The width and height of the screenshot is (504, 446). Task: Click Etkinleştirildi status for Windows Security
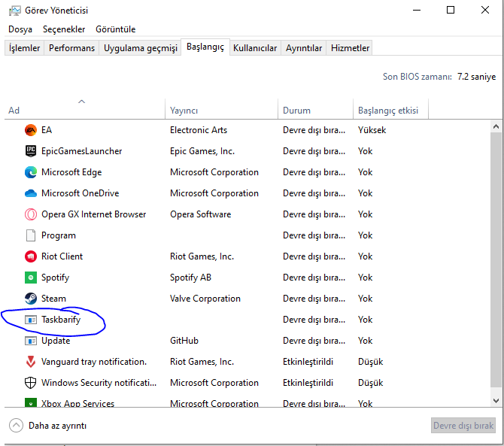click(x=308, y=383)
